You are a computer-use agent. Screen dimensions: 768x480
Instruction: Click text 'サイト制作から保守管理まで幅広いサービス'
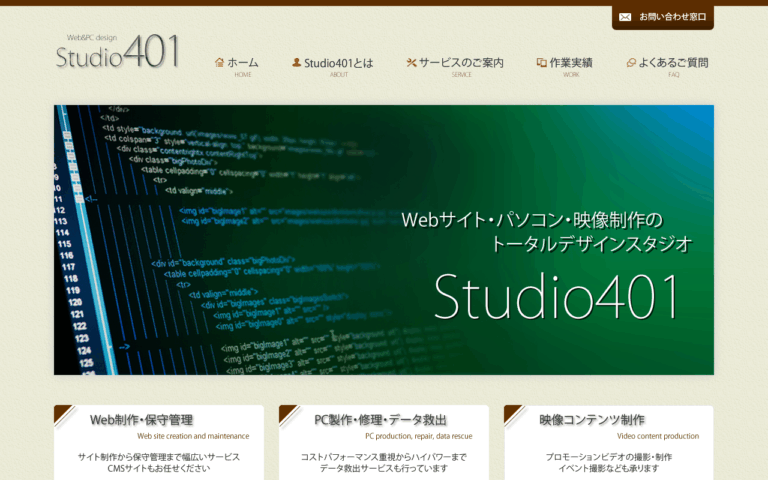point(159,457)
